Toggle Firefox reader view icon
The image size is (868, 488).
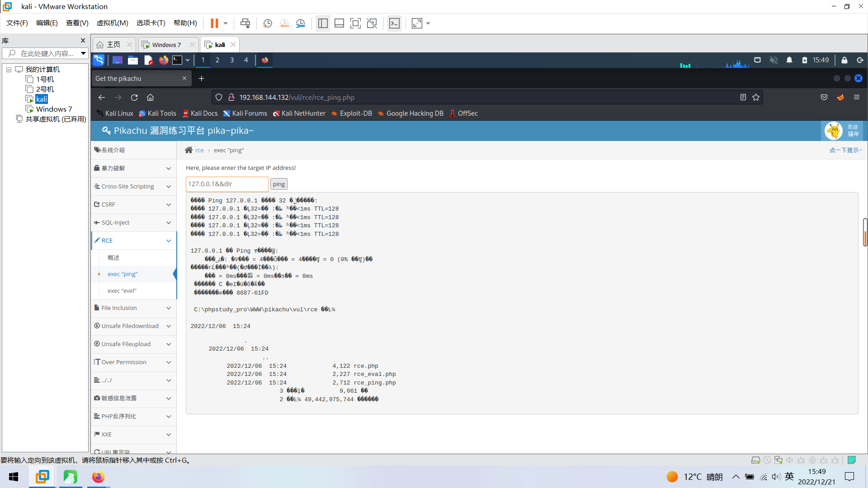[743, 98]
